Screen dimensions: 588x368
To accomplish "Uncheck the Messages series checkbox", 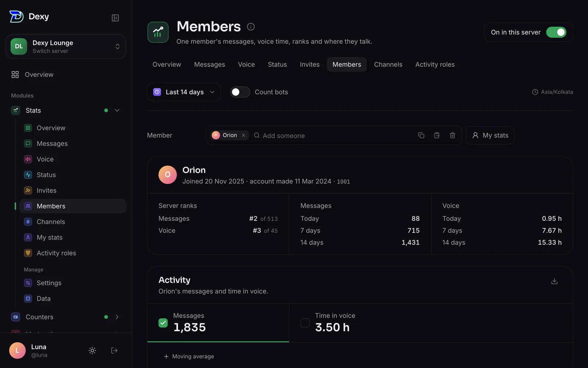I will coord(163,323).
